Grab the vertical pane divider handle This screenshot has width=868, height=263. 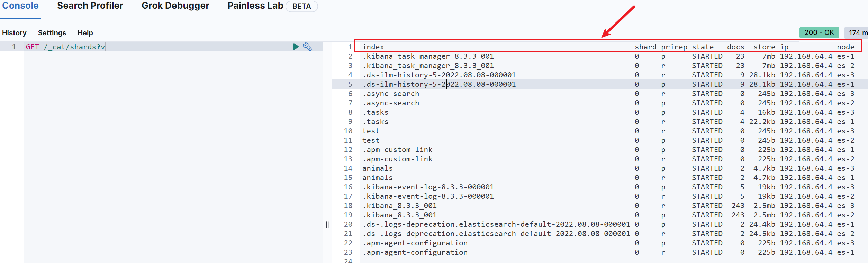pos(327,225)
